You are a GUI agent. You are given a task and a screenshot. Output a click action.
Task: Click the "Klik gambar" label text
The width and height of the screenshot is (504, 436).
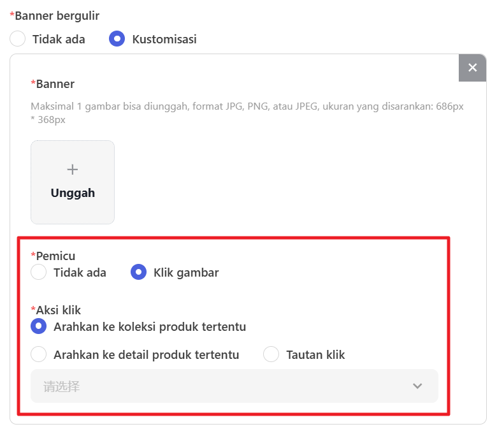186,272
